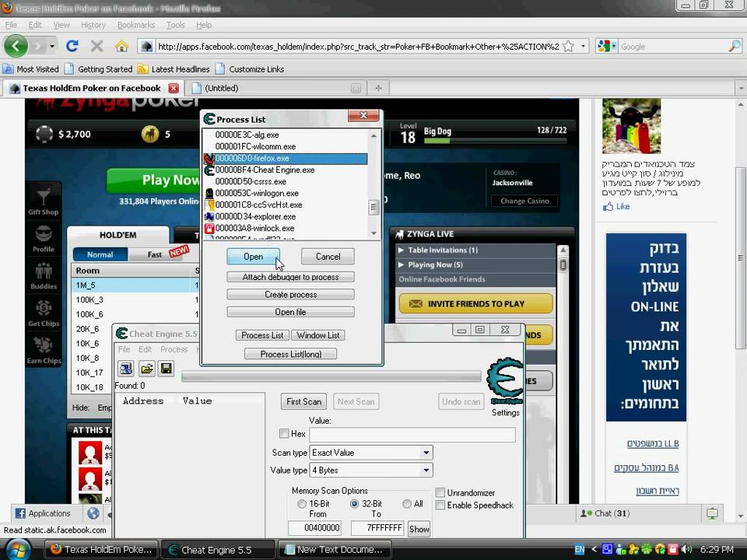Click the Value input field
The width and height of the screenshot is (747, 560).
(412, 434)
